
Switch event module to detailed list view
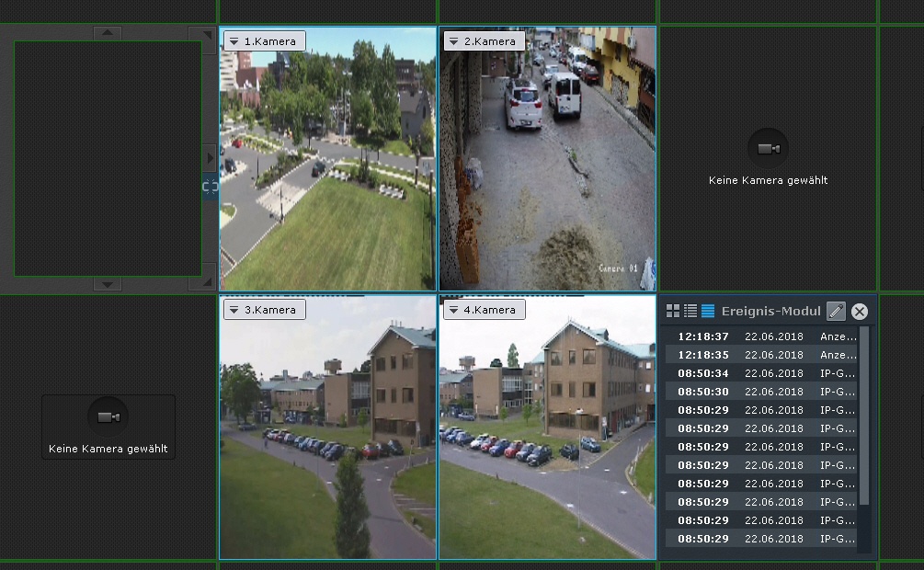click(x=690, y=311)
